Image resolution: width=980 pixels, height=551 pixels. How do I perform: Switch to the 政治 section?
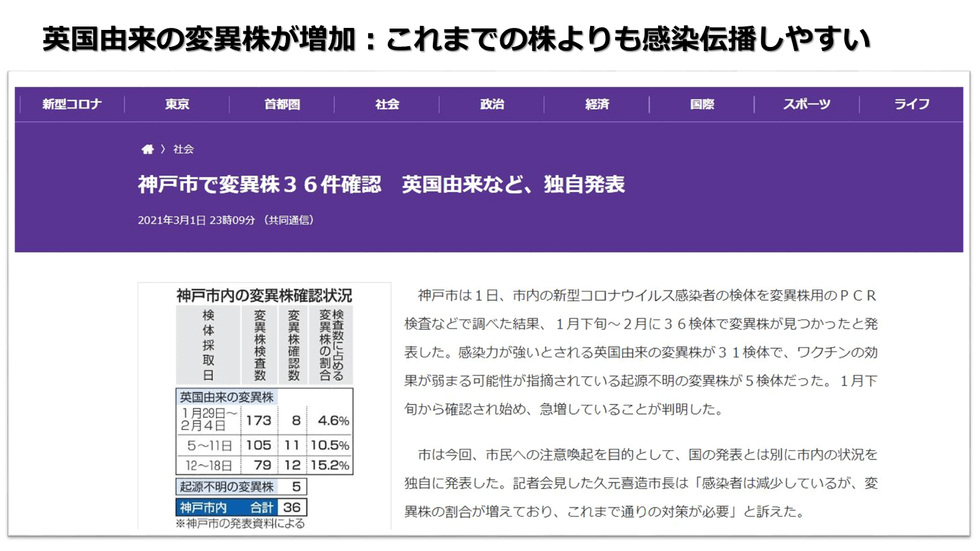coord(491,104)
